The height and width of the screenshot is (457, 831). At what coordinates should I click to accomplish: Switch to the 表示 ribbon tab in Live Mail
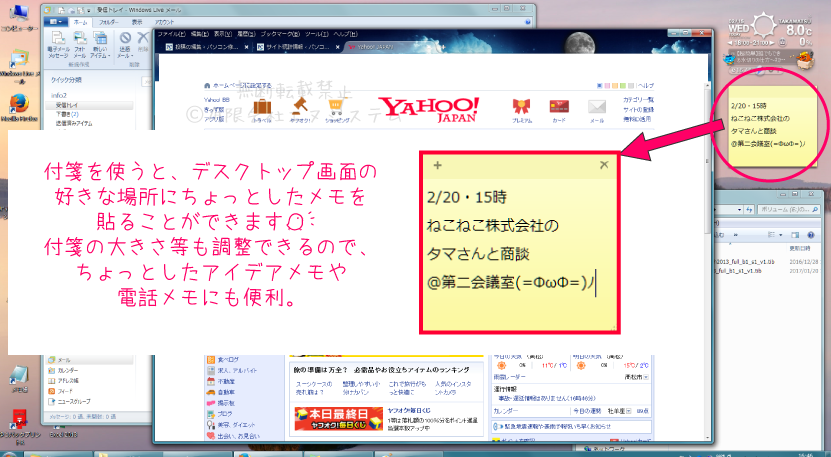[x=137, y=22]
